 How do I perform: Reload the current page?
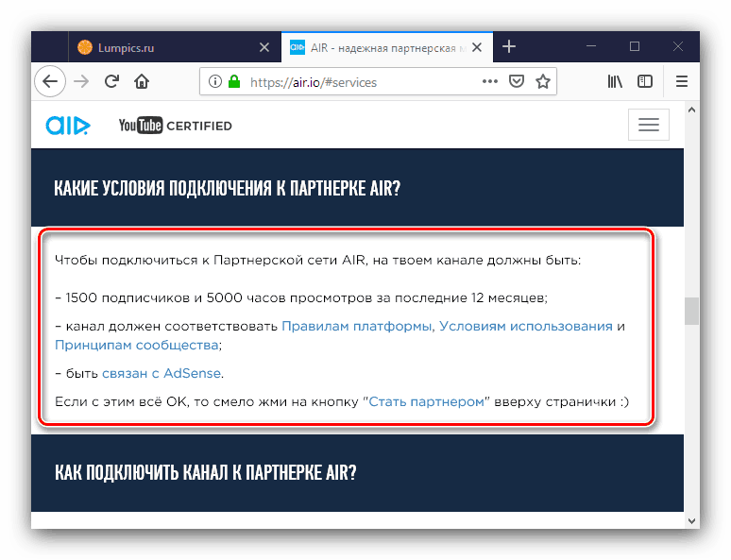click(111, 81)
